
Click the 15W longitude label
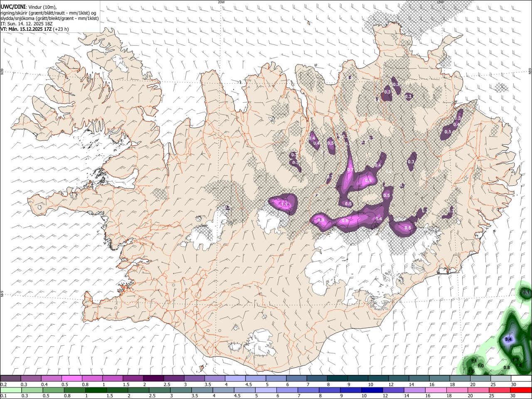pyautogui.click(x=440, y=2)
